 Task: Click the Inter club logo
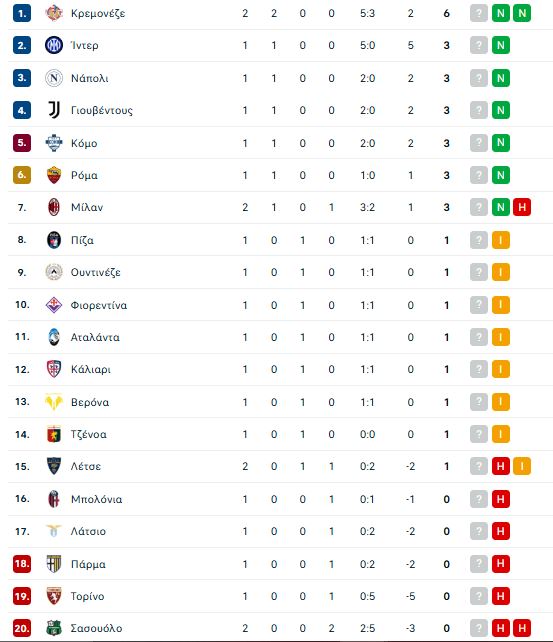click(x=54, y=45)
